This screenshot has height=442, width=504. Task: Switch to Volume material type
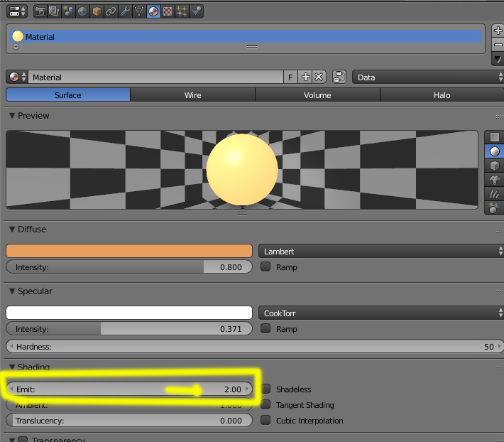click(x=317, y=95)
